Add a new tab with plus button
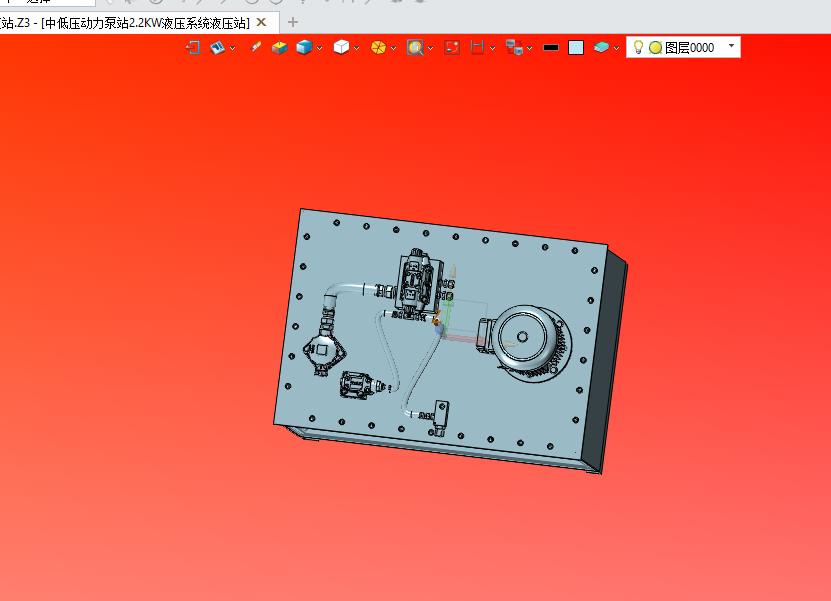Viewport: 831px width, 601px height. click(x=293, y=22)
